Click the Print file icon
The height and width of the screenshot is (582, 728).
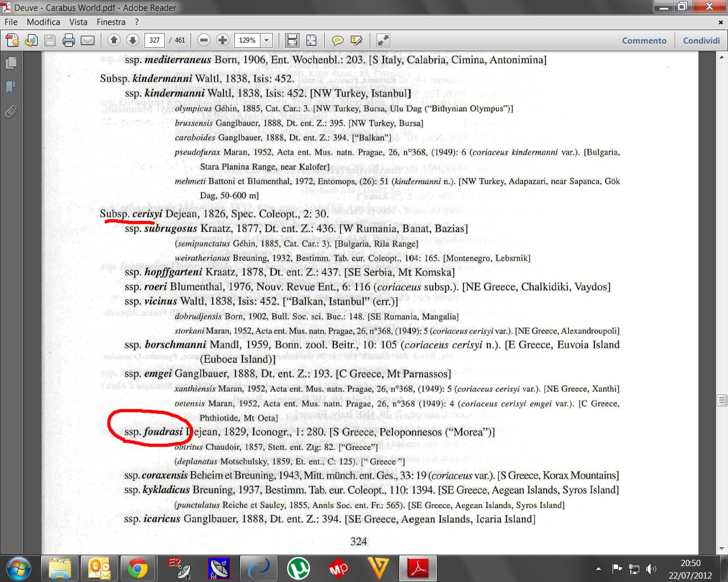pos(69,40)
